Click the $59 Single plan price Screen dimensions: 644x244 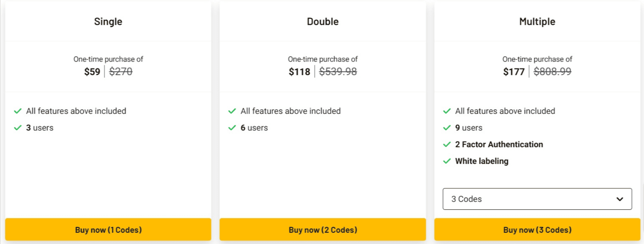pos(92,72)
